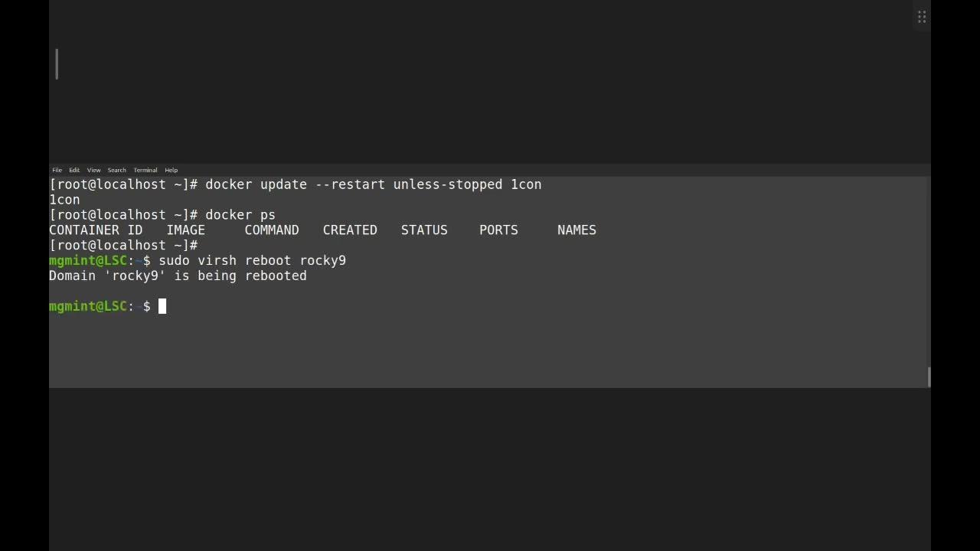980x551 pixels.
Task: Click the green mgmint@LSC prompt on last line
Action: (87, 306)
